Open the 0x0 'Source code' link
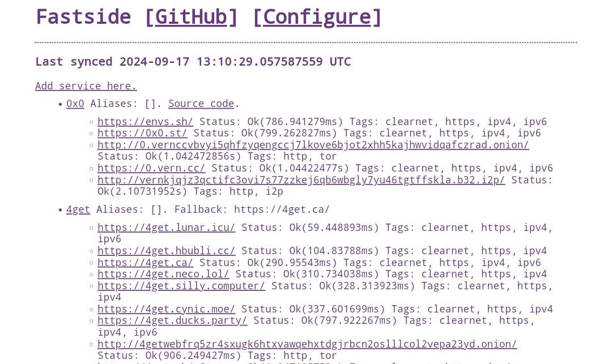This screenshot has height=364, width=612. [201, 104]
